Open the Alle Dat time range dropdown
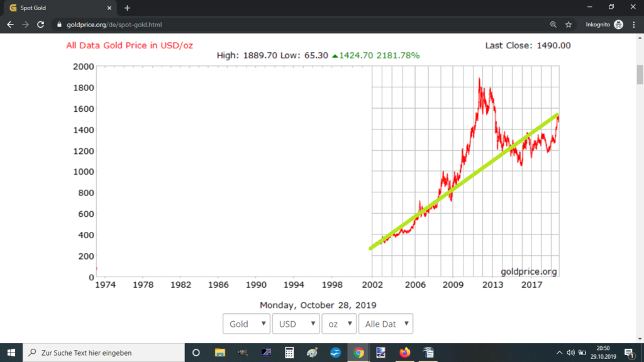Image resolution: width=644 pixels, height=362 pixels. tap(386, 324)
